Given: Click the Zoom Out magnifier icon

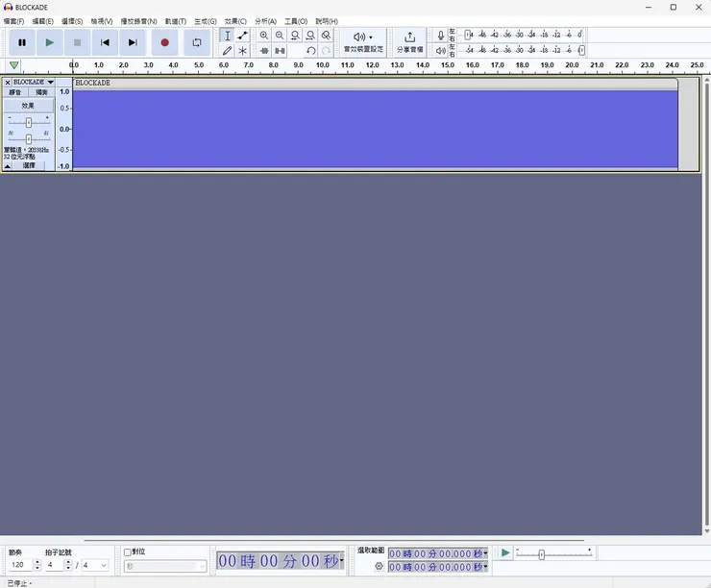Looking at the screenshot, I should [280, 36].
